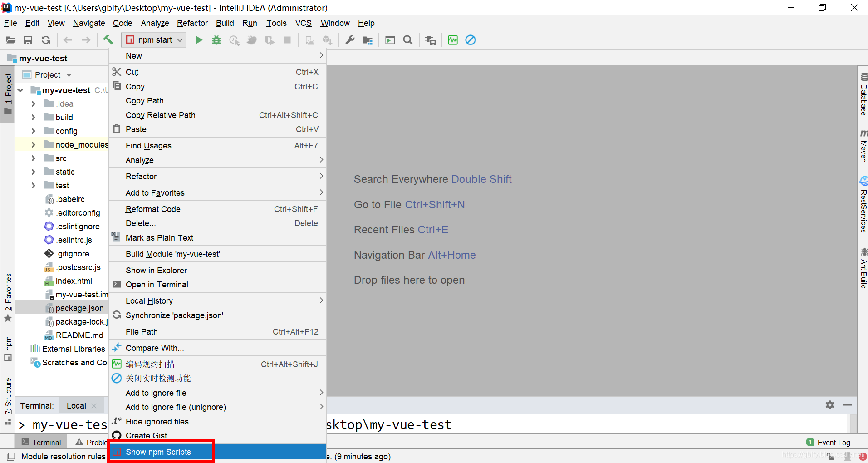Choose Show npm Scripts from context menu

coord(217,452)
